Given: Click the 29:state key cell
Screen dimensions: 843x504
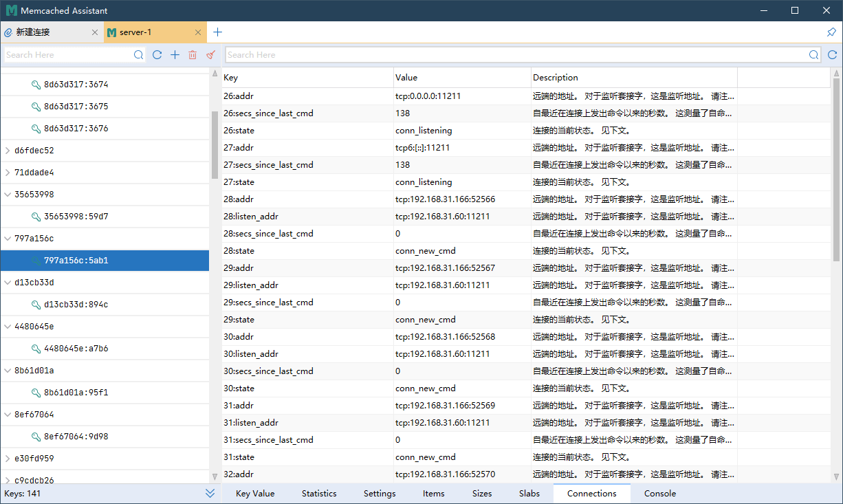Looking at the screenshot, I should 308,320.
